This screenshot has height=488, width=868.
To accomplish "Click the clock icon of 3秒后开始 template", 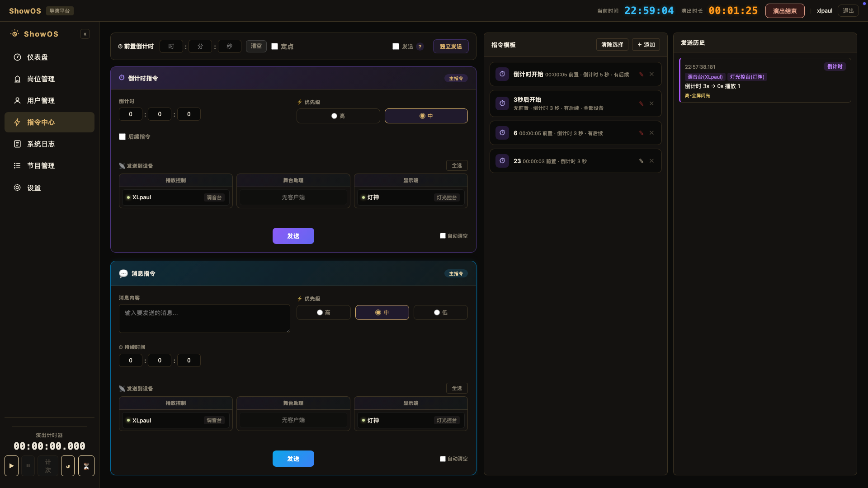I will pos(502,103).
